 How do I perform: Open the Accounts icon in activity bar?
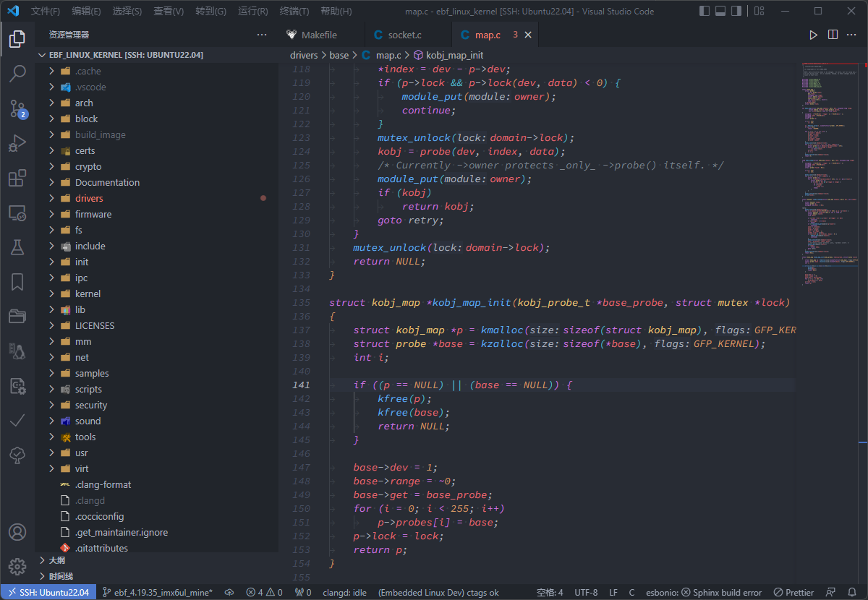(17, 532)
